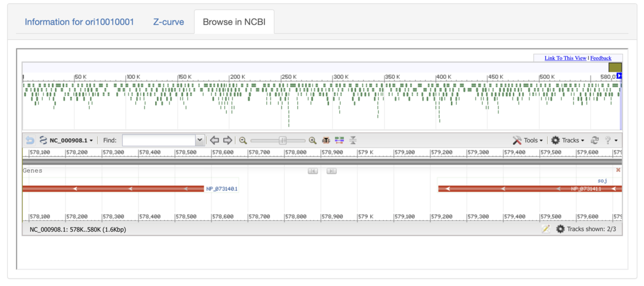644x286 pixels.
Task: Open the Feedback link
Action: click(601, 58)
